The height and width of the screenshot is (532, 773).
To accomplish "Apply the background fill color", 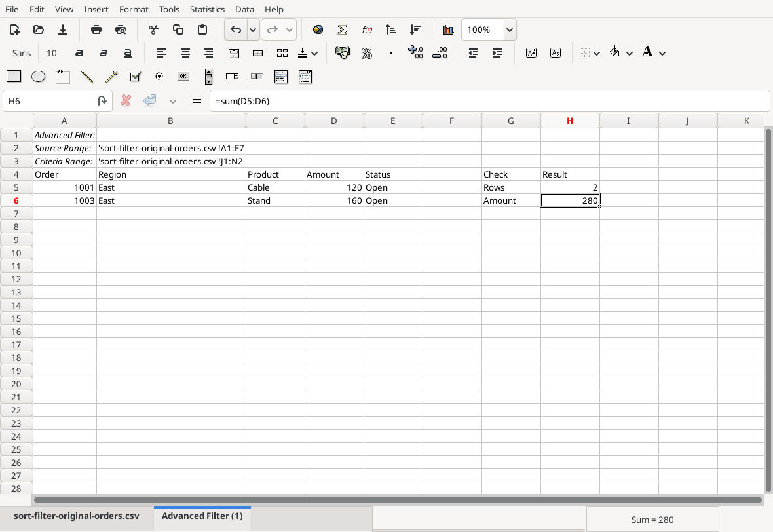I will (614, 52).
